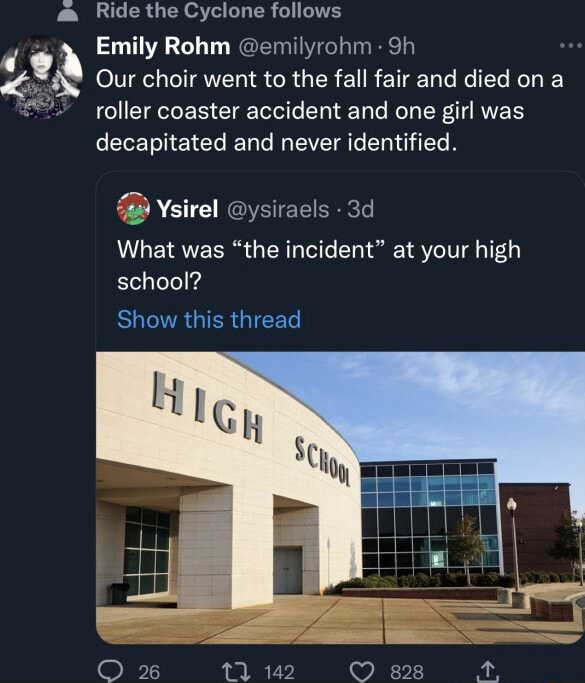585x683 pixels.
Task: Enlarge the high school building photo
Action: [x=340, y=498]
